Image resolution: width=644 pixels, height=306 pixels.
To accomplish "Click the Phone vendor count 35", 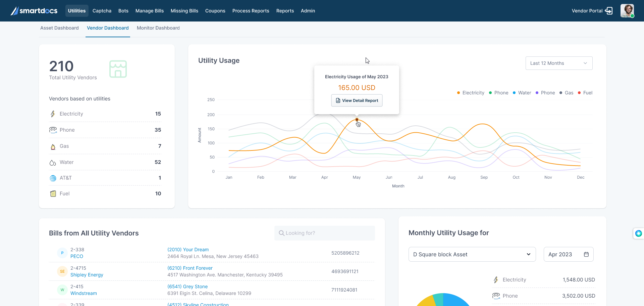I will click(158, 130).
